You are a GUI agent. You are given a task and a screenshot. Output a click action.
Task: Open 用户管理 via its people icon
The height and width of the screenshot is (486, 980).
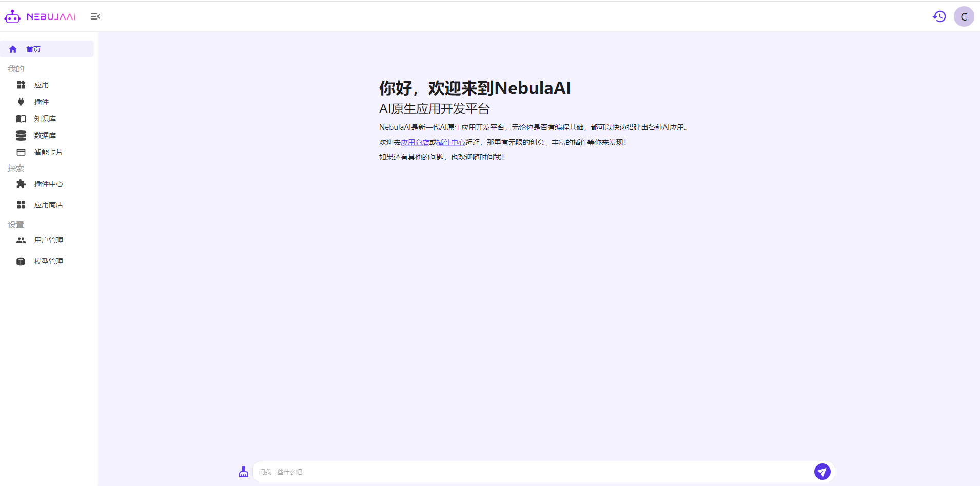[x=21, y=240]
